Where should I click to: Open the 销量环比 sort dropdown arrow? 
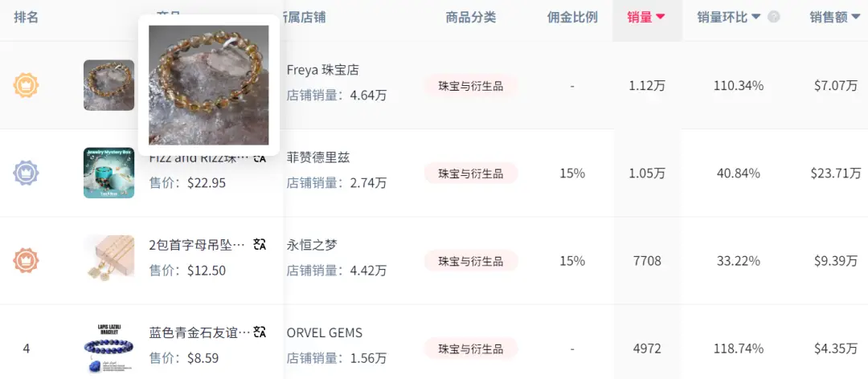tap(755, 17)
